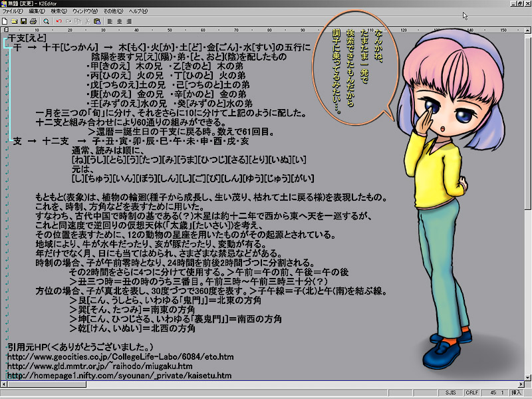Click the line starting ＞巽[そん、たつみ]
This screenshot has width=532, height=399.
click(132, 310)
